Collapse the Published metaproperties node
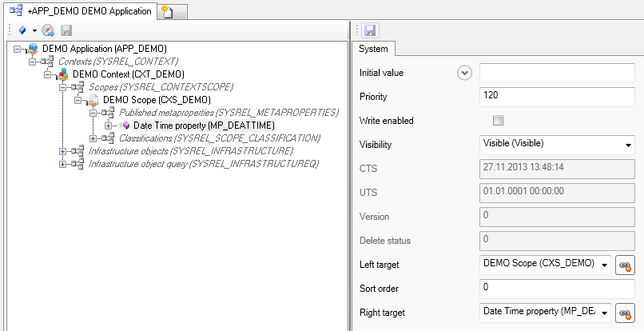Screen dimensions: 644x331 point(93,113)
